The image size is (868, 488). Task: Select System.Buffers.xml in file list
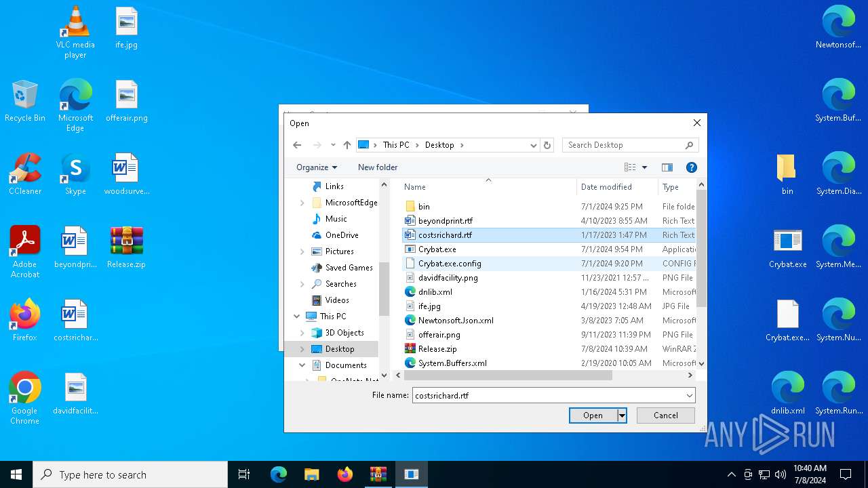tap(452, 363)
